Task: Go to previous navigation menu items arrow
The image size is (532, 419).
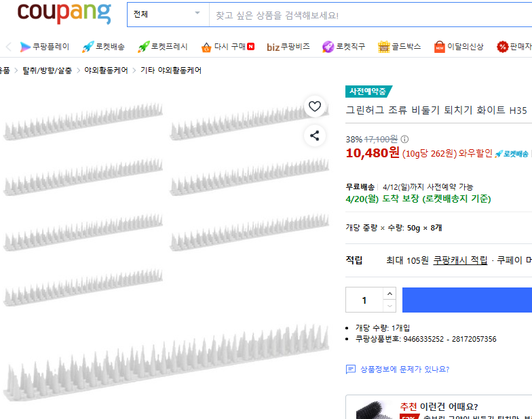Action: [8, 47]
